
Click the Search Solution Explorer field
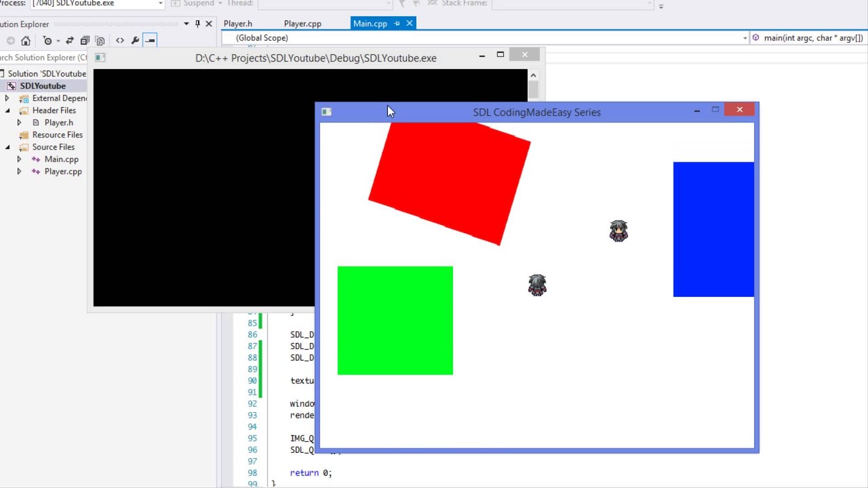(43, 58)
